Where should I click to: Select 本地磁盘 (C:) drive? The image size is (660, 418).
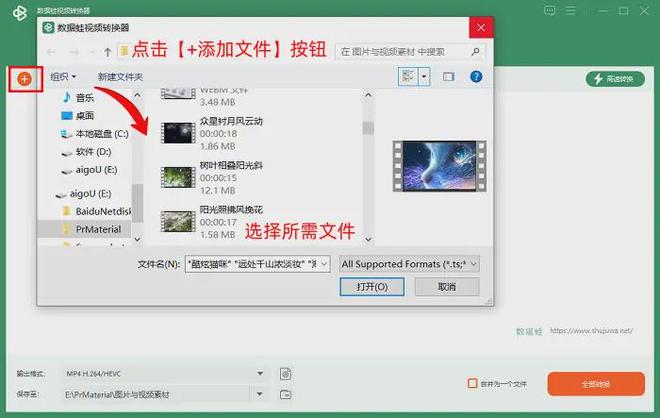point(95,134)
